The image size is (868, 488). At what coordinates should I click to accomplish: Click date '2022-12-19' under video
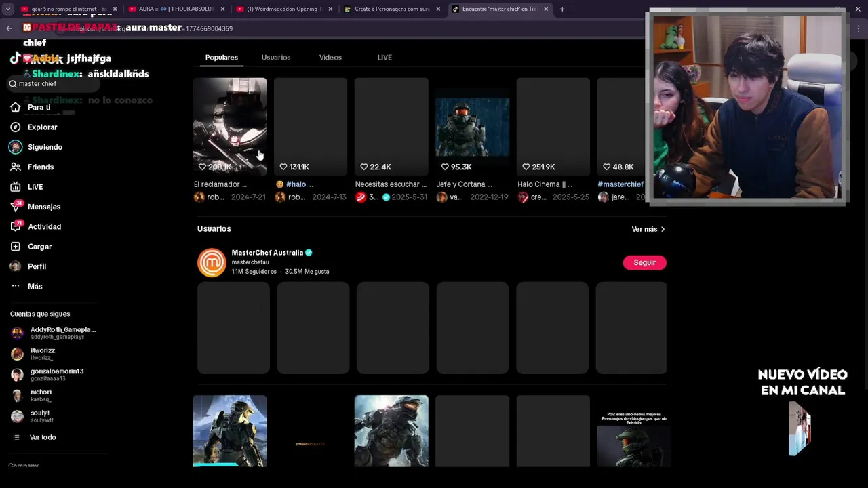pos(489,197)
